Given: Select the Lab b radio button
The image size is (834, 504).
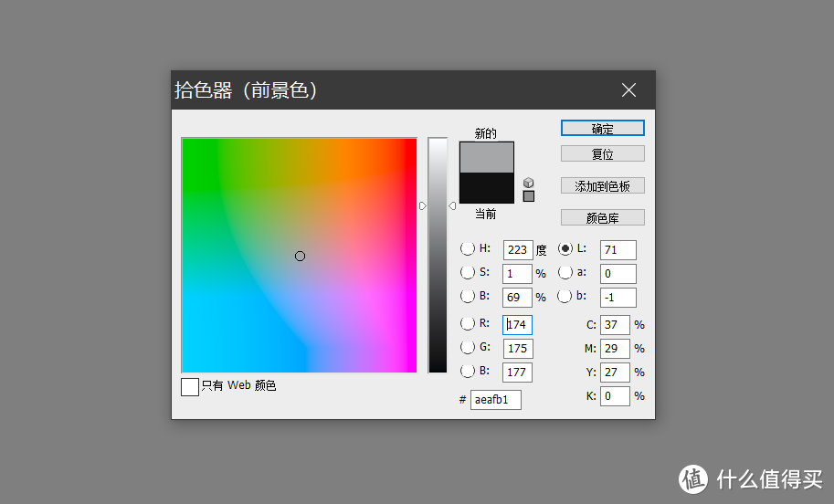Looking at the screenshot, I should [565, 296].
